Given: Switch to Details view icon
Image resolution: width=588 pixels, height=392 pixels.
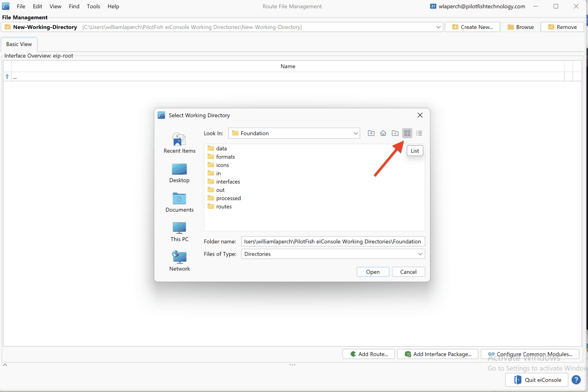Looking at the screenshot, I should [419, 133].
